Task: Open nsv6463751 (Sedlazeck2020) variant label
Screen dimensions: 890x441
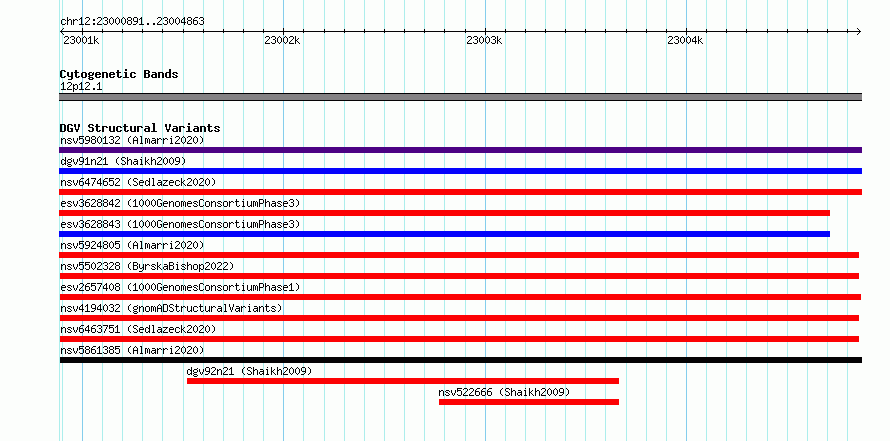Action: click(138, 329)
